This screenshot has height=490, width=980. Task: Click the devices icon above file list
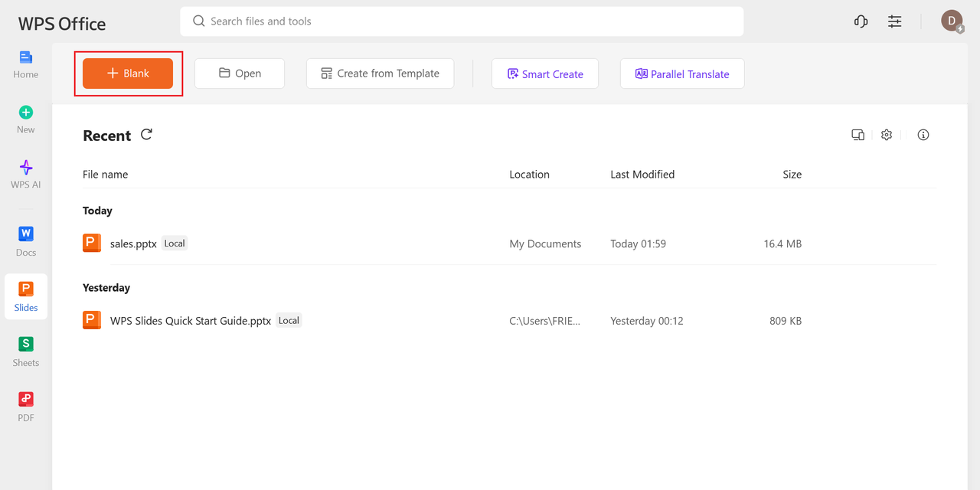(857, 135)
